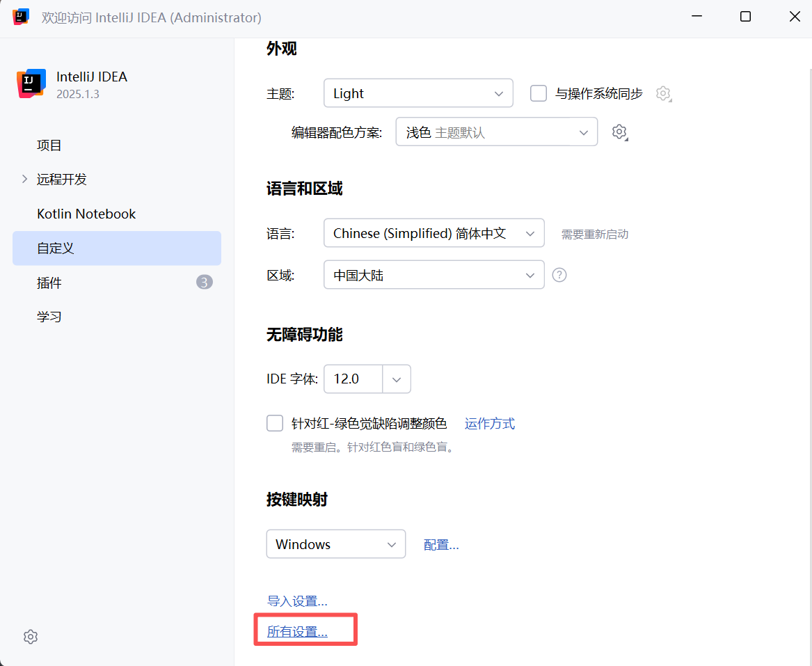Screen dimensions: 812x666
Task: Click the IntelliJ IDEA logo in sidebar
Action: pyautogui.click(x=31, y=84)
